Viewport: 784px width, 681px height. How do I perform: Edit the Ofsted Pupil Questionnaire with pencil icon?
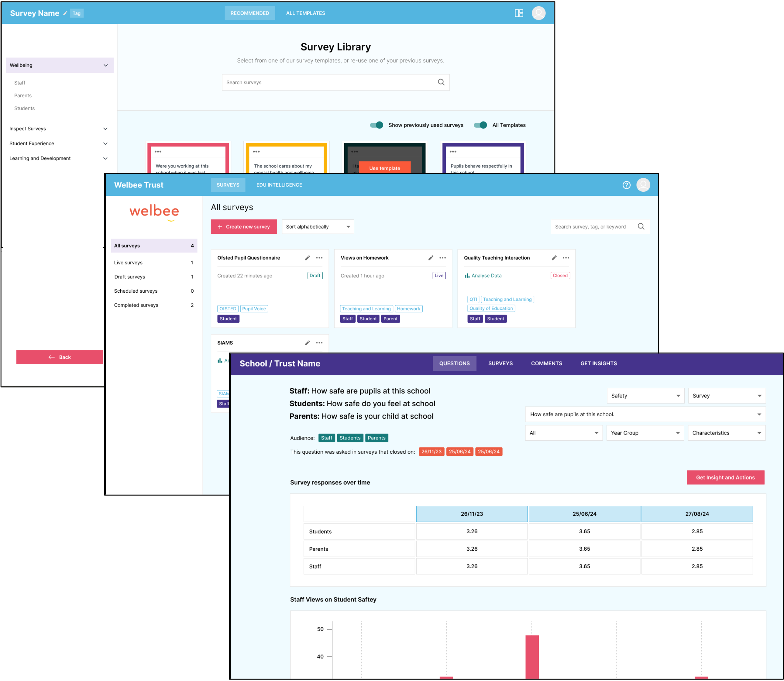[x=308, y=258]
